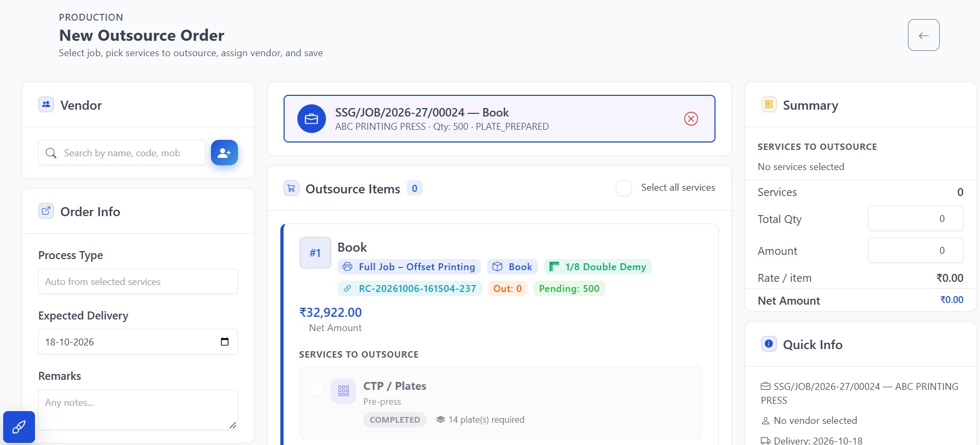
Task: Click the Outsource Items cart icon
Action: pos(292,188)
